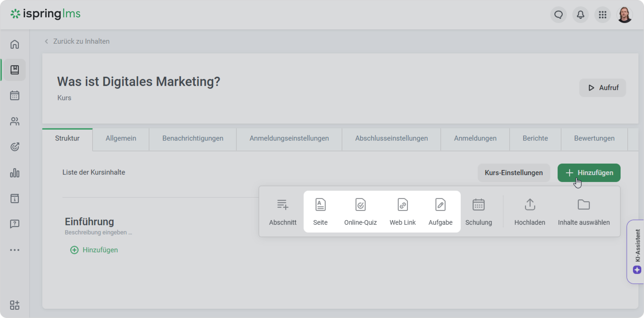644x318 pixels.
Task: Open the user profile avatar menu
Action: point(624,15)
